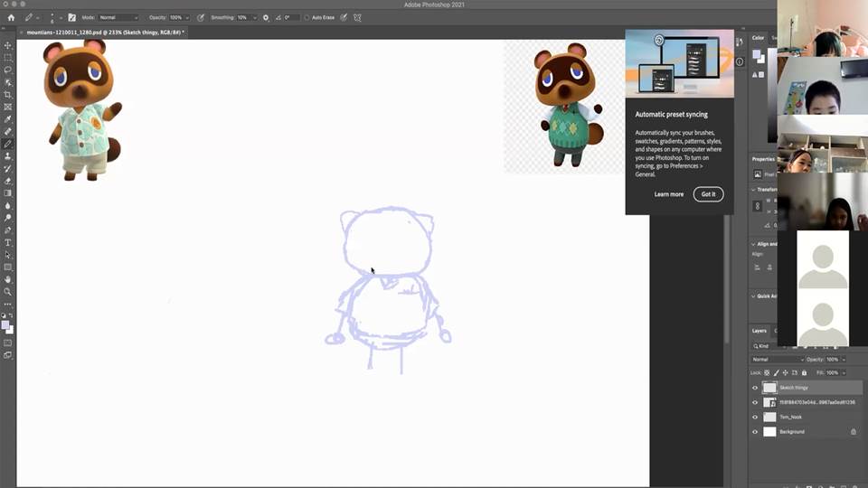Select the Lasso tool
This screenshot has width=868, height=488.
coord(8,70)
